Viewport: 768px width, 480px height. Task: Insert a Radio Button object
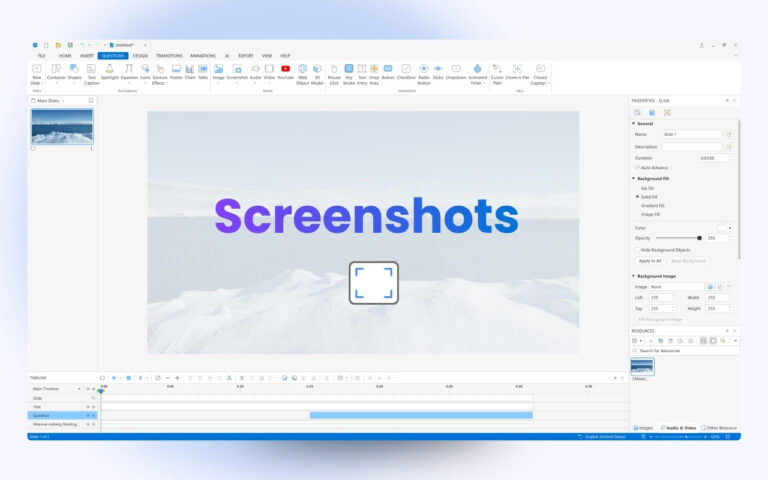click(424, 74)
